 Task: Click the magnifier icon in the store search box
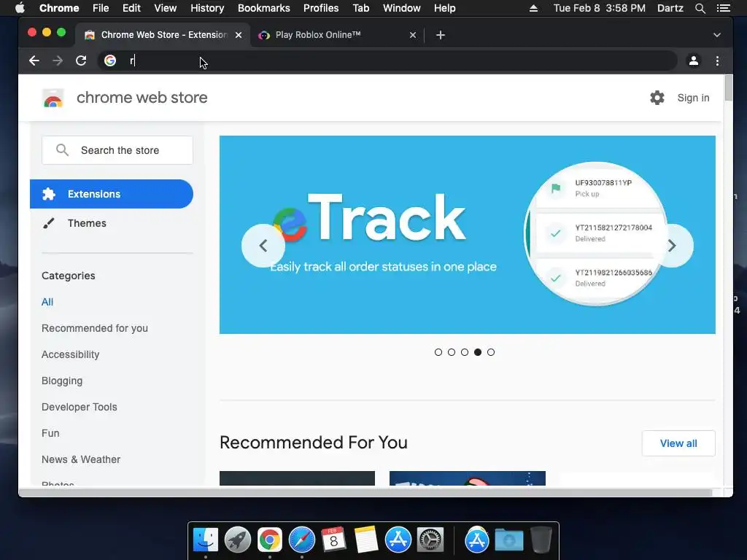click(63, 150)
